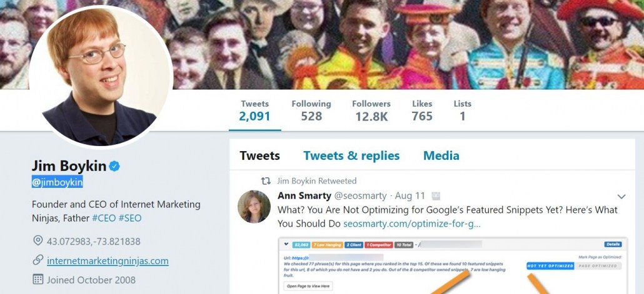
Task: Expand the tweet options chevron
Action: click(x=621, y=196)
